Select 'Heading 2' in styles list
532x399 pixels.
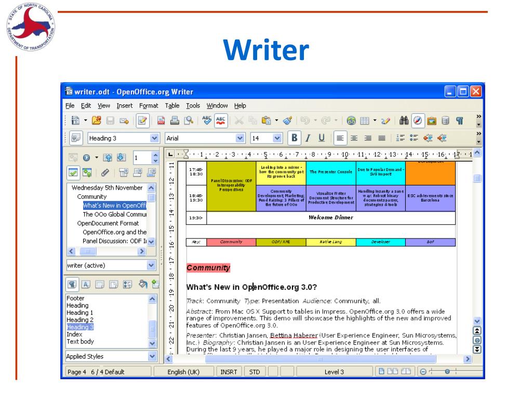pyautogui.click(x=80, y=320)
